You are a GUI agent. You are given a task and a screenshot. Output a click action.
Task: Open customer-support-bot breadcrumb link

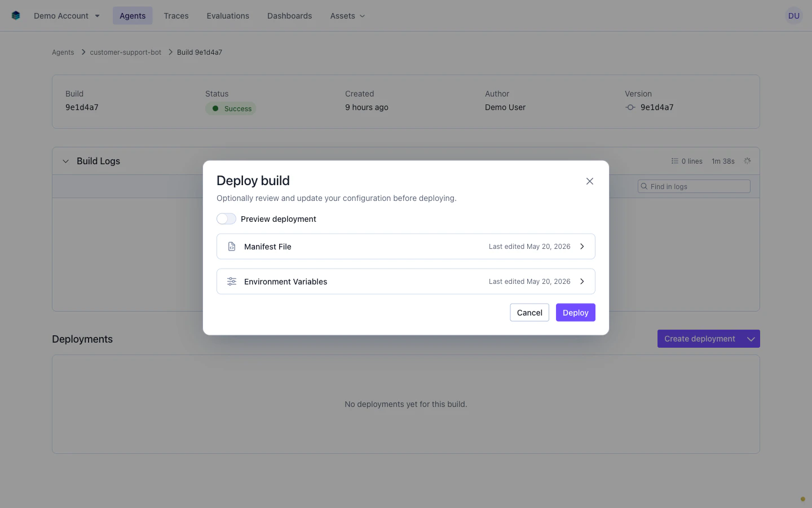[125, 52]
